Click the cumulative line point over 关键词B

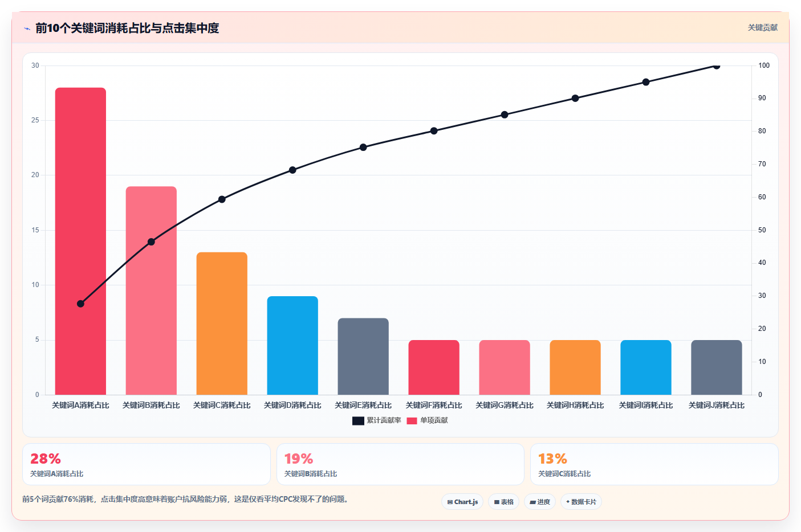[151, 242]
